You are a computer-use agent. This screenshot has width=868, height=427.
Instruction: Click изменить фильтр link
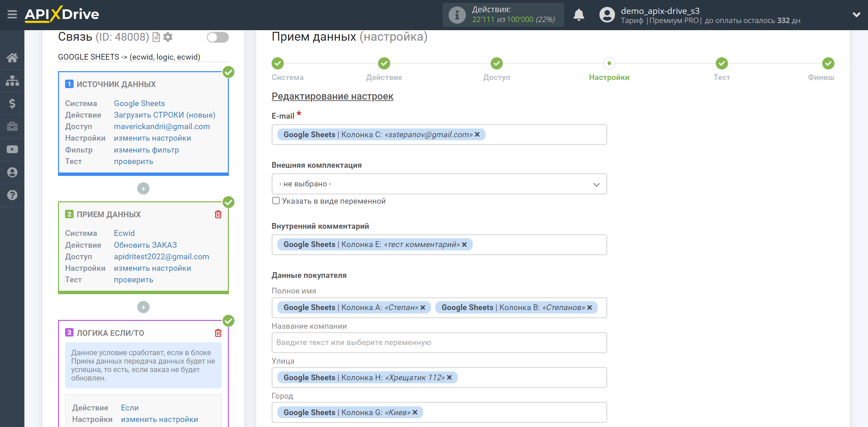pos(146,150)
